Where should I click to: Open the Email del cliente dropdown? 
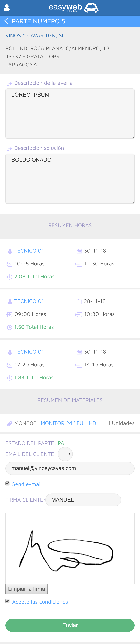click(65, 454)
